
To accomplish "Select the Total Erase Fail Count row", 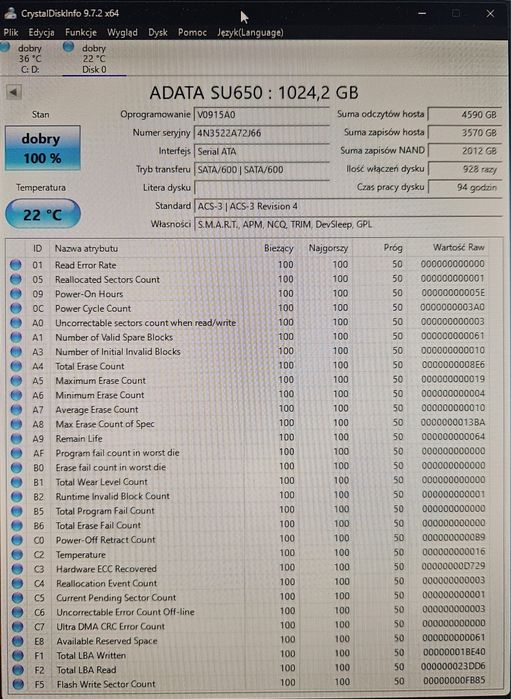I will [247, 525].
